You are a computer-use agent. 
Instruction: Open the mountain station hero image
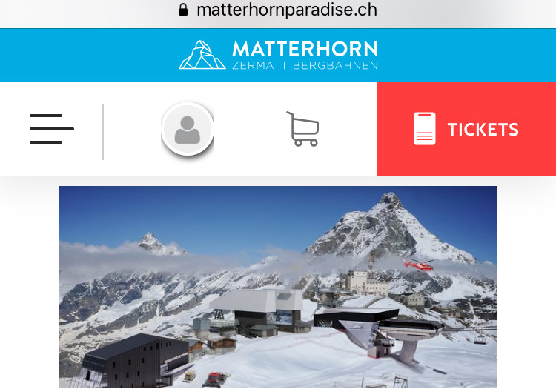(278, 286)
